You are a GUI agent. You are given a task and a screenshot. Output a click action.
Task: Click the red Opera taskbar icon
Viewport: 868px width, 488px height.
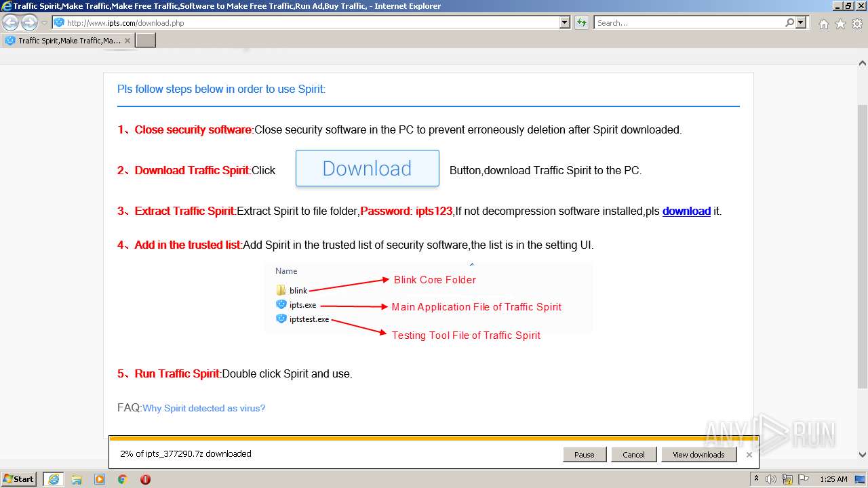coord(145,479)
